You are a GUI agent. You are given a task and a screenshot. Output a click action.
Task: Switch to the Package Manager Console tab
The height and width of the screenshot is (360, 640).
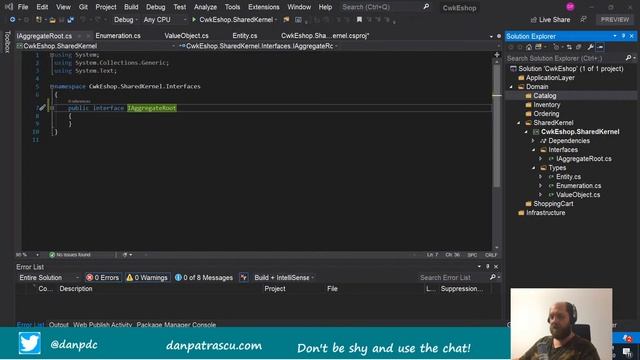176,324
